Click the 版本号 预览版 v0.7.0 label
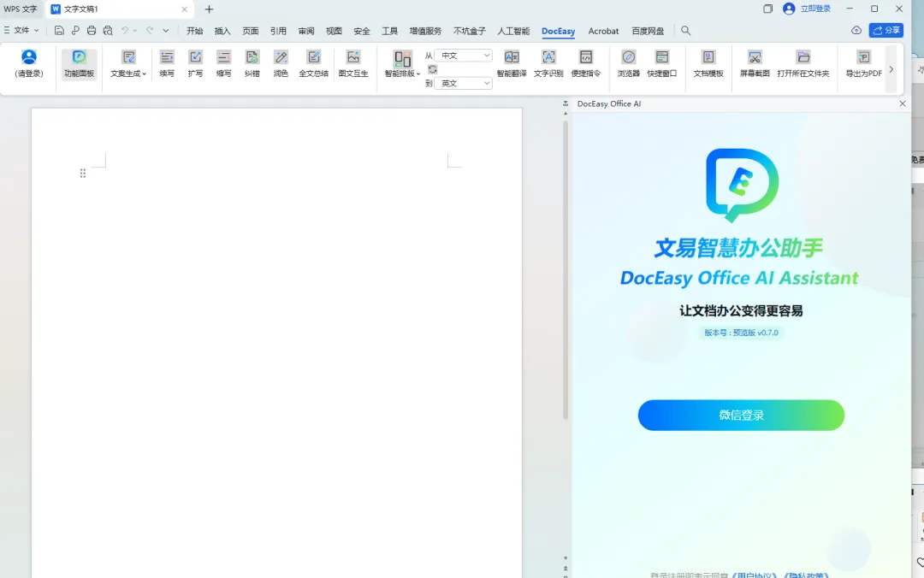Image resolution: width=924 pixels, height=578 pixels. pyautogui.click(x=741, y=333)
